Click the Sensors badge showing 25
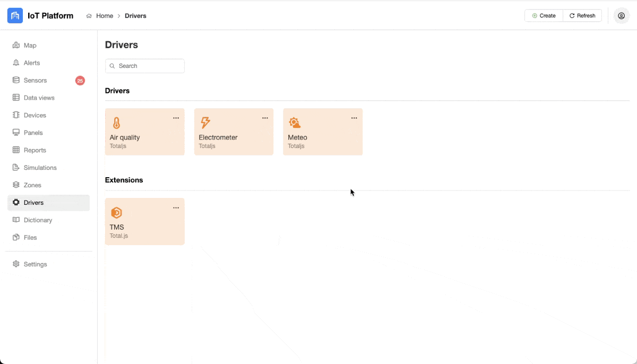637x364 pixels. [80, 81]
